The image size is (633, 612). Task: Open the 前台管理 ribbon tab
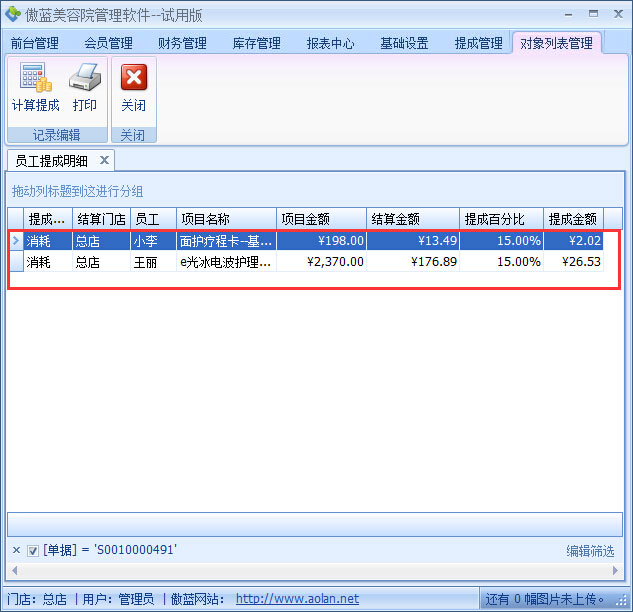(x=35, y=44)
